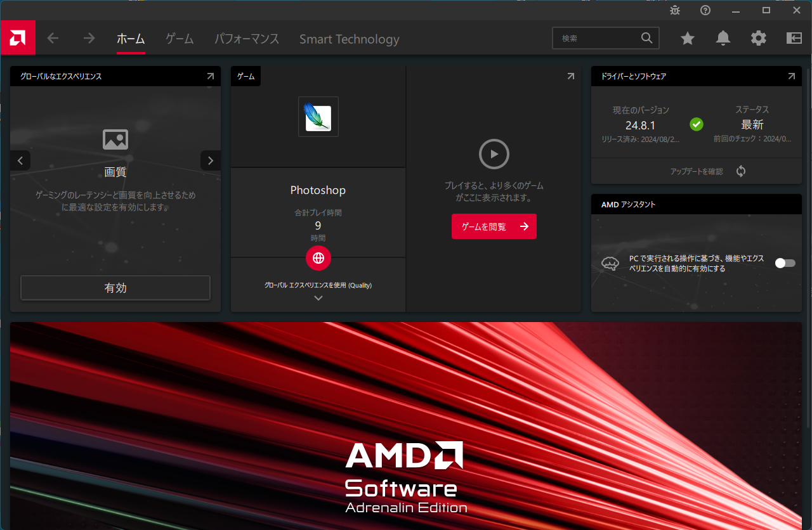Toggle the panel collapse icon near settings
The image size is (812, 530).
pos(794,38)
